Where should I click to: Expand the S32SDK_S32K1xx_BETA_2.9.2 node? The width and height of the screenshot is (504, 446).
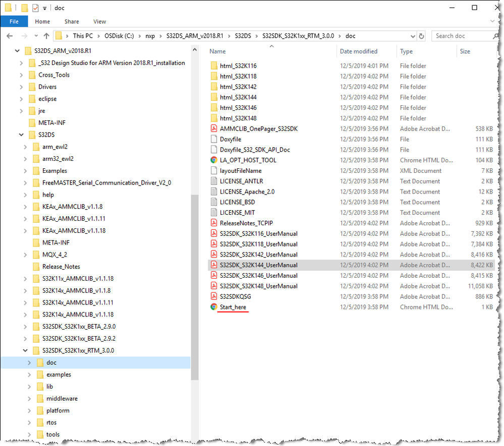pos(25,339)
